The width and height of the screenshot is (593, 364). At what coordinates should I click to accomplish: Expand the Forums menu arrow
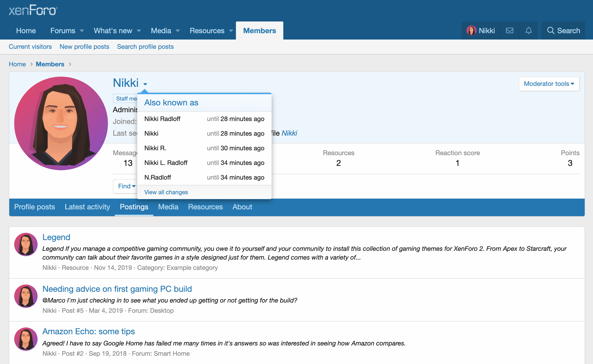click(82, 31)
